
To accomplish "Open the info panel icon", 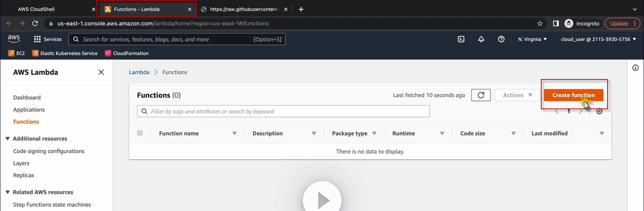I will (x=635, y=68).
